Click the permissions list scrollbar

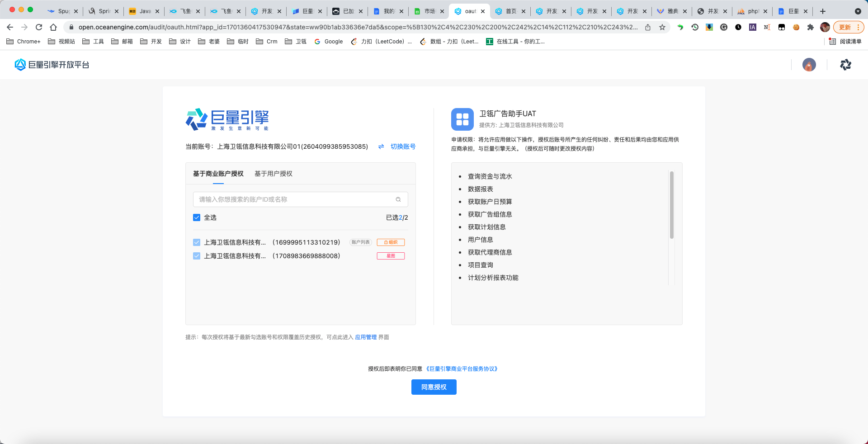pos(672,205)
